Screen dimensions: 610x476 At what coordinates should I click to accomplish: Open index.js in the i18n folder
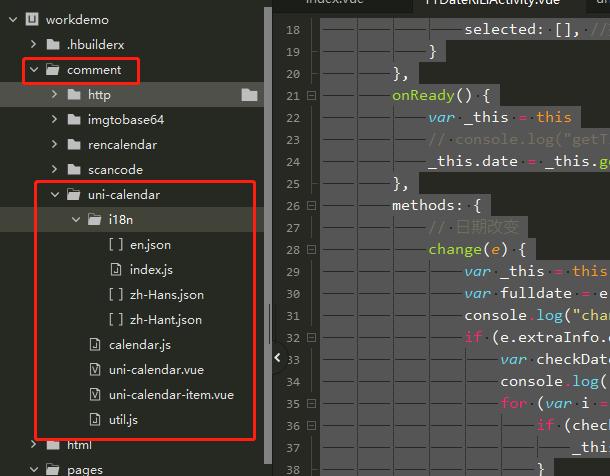pyautogui.click(x=151, y=270)
